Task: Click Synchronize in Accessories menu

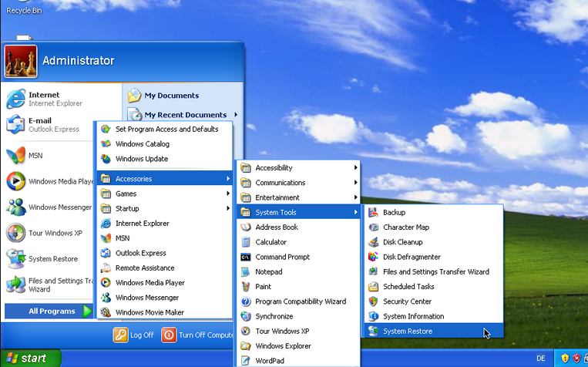Action: [298, 316]
